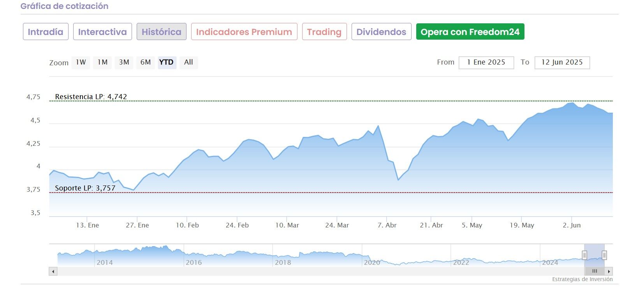The width and height of the screenshot is (644, 299).
Task: Click the Opera con Freedom24 button
Action: (470, 32)
